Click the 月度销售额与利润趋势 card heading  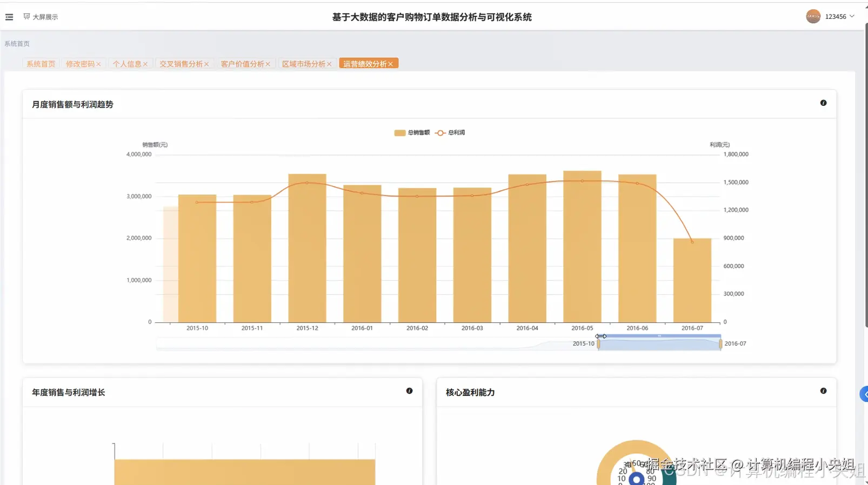click(x=72, y=104)
